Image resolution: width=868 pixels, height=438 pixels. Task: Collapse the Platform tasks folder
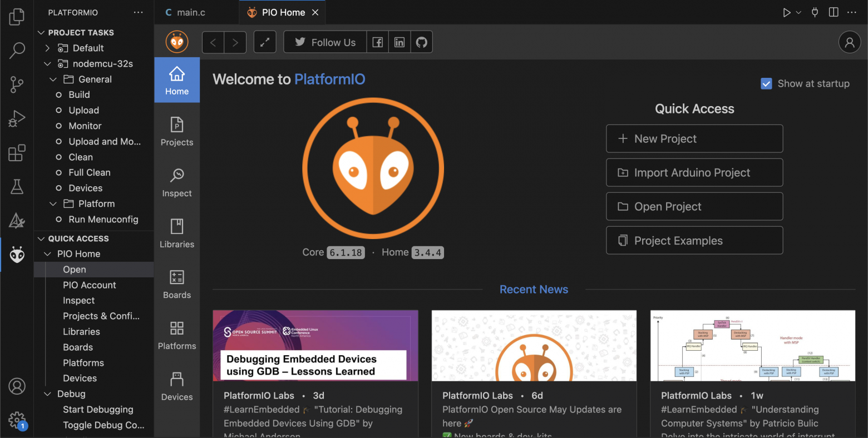(x=53, y=203)
